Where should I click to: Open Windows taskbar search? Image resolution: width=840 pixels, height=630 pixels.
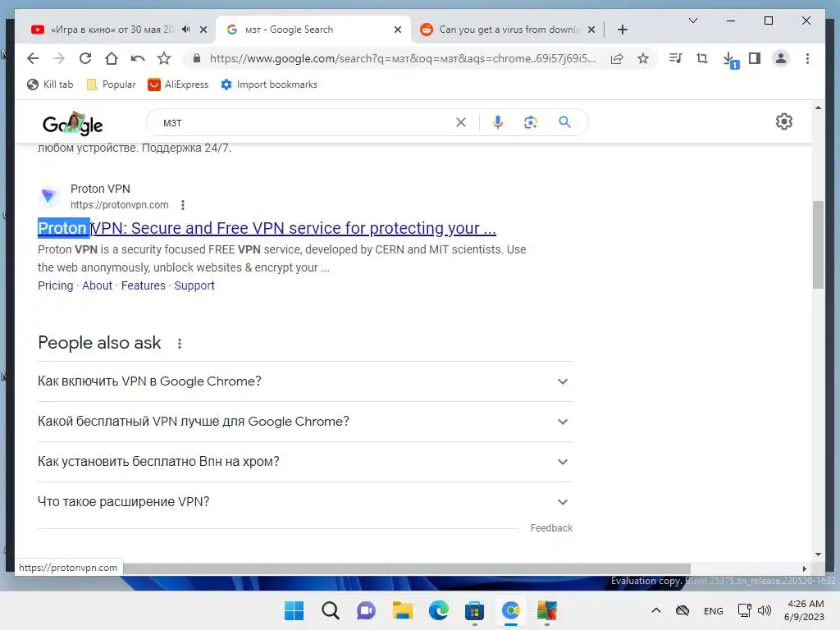[330, 610]
